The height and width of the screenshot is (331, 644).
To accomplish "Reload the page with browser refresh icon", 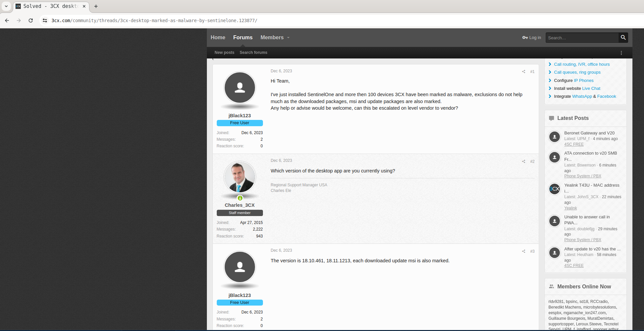I will pos(31,20).
